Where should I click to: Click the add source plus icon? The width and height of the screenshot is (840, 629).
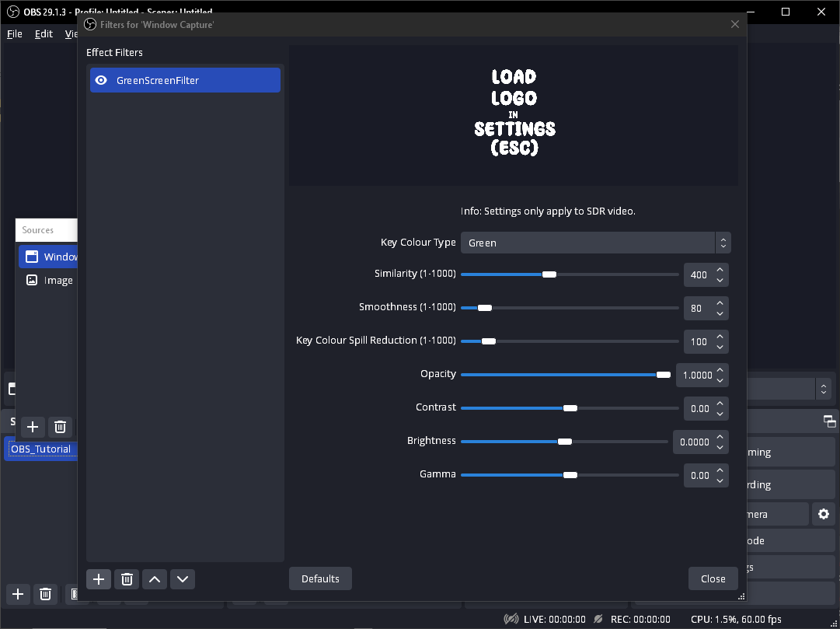tap(32, 427)
